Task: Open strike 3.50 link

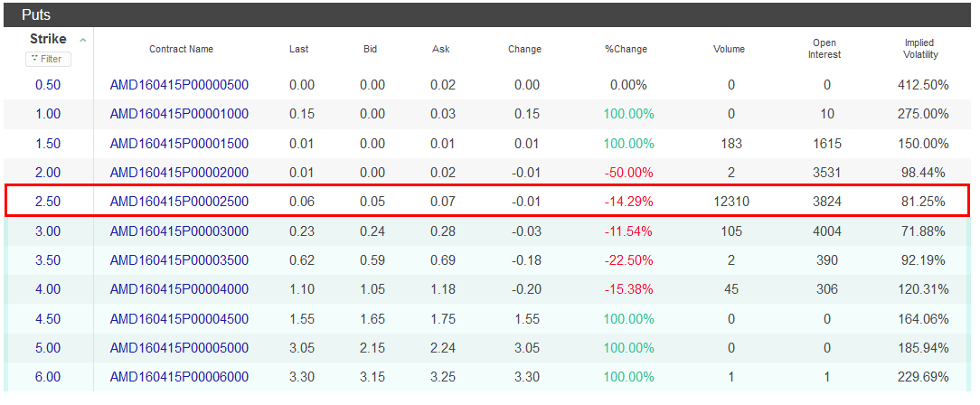Action: point(48,260)
